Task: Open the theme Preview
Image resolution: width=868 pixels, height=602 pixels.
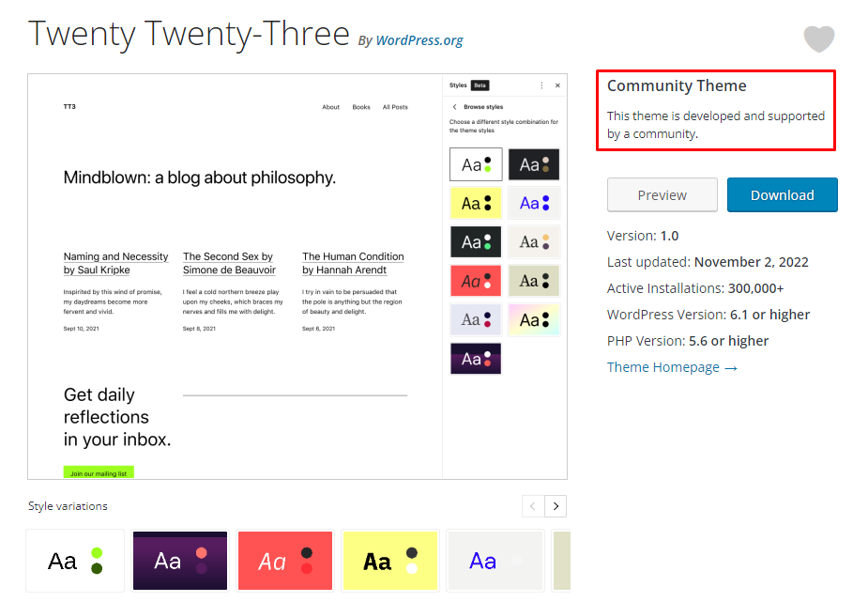Action: click(x=662, y=194)
